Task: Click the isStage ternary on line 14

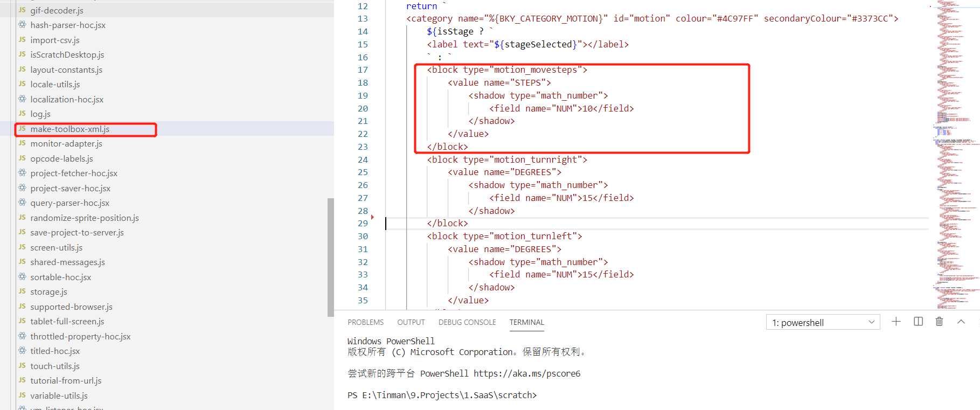Action: [460, 31]
